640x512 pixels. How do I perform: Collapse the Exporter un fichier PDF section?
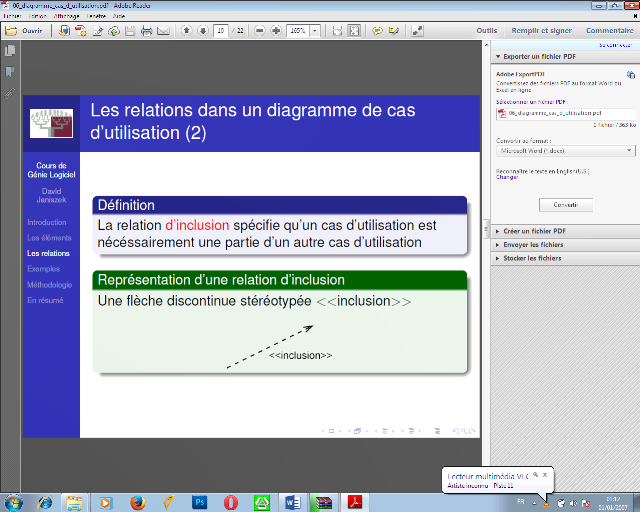[498, 57]
